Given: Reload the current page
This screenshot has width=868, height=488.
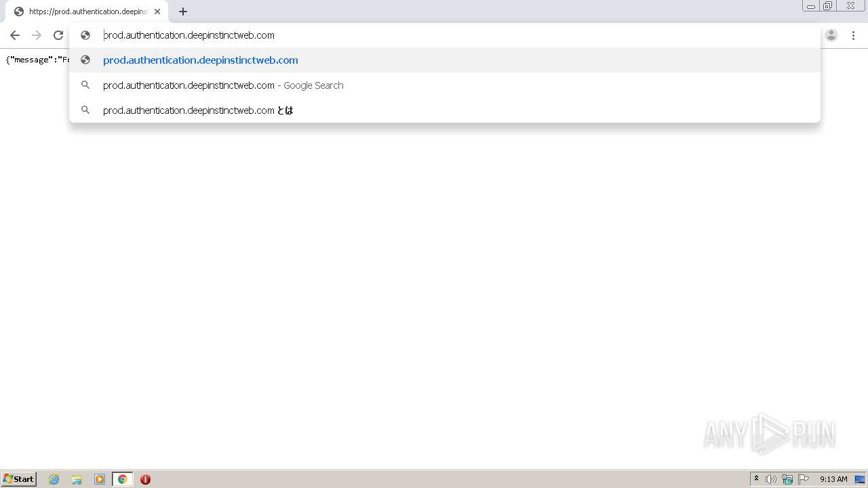Looking at the screenshot, I should [58, 35].
